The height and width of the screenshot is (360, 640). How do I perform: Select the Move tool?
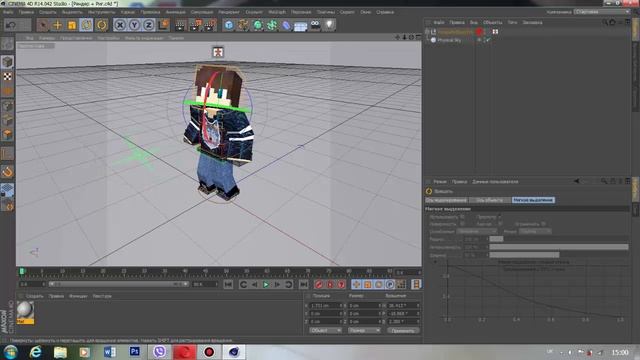(58, 25)
